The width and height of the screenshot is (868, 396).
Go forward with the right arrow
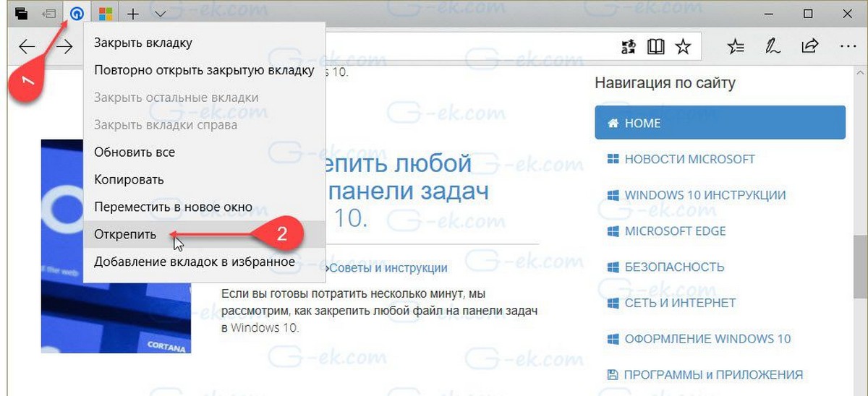(x=64, y=47)
